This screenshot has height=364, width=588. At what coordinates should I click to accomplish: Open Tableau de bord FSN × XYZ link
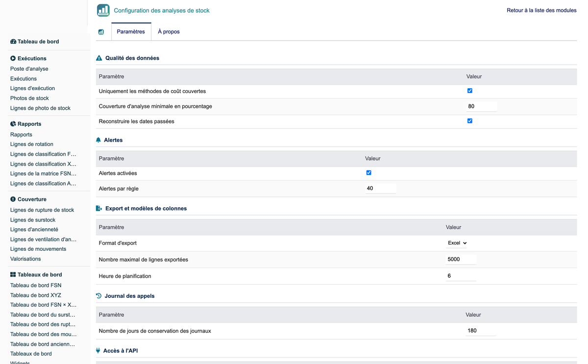click(43, 305)
